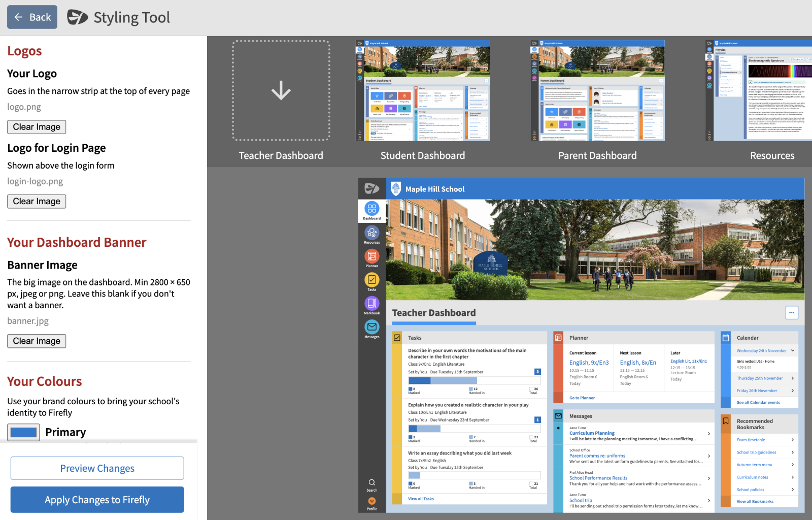Expand the Wednesday 24th November calendar dropdown

[792, 350]
